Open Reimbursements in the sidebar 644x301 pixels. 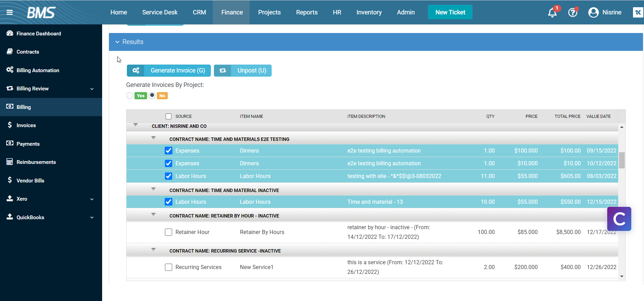click(36, 162)
